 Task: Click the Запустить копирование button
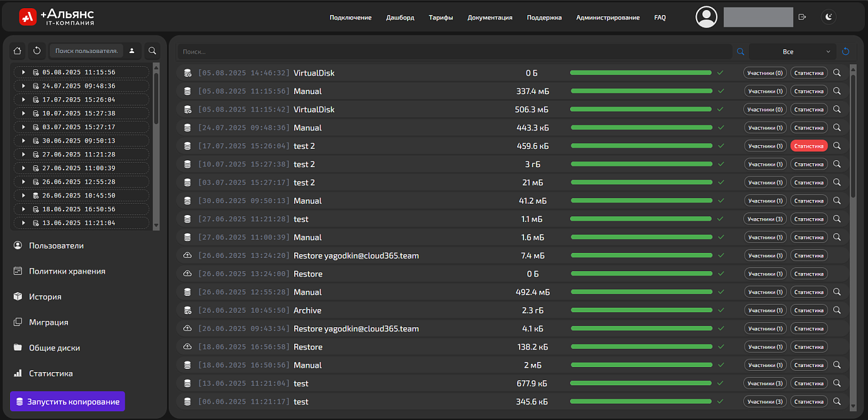click(x=67, y=402)
